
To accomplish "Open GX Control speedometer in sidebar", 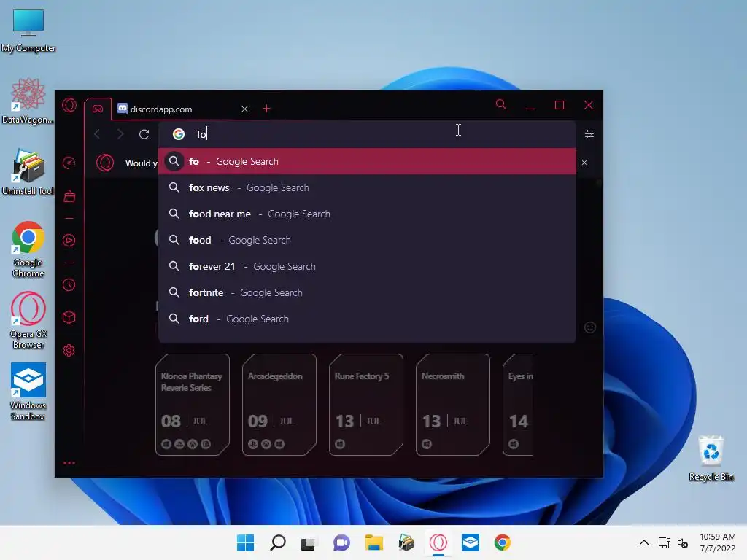I will coord(69,163).
